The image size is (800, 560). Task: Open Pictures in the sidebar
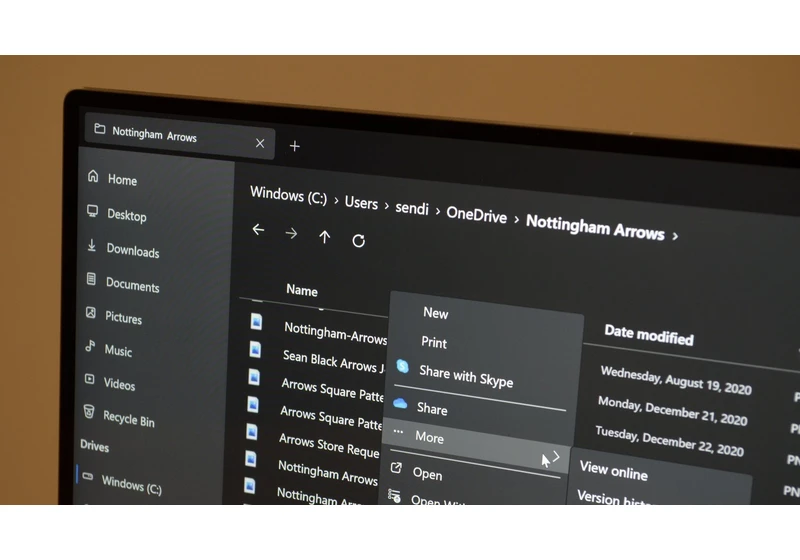(x=123, y=317)
